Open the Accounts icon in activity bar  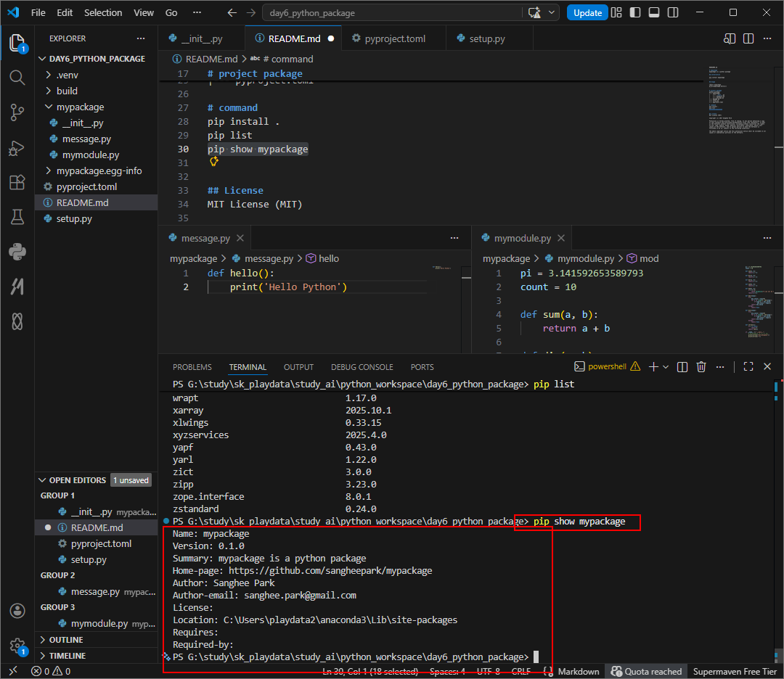(17, 611)
